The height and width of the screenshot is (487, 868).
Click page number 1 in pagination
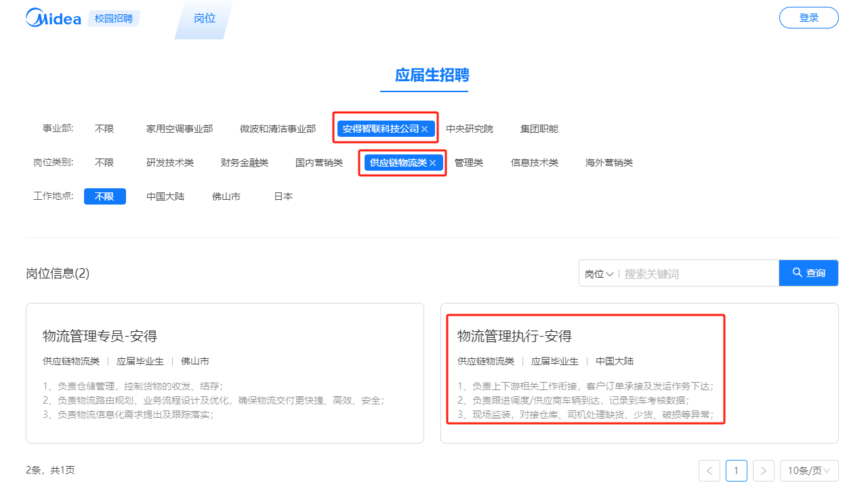(737, 471)
